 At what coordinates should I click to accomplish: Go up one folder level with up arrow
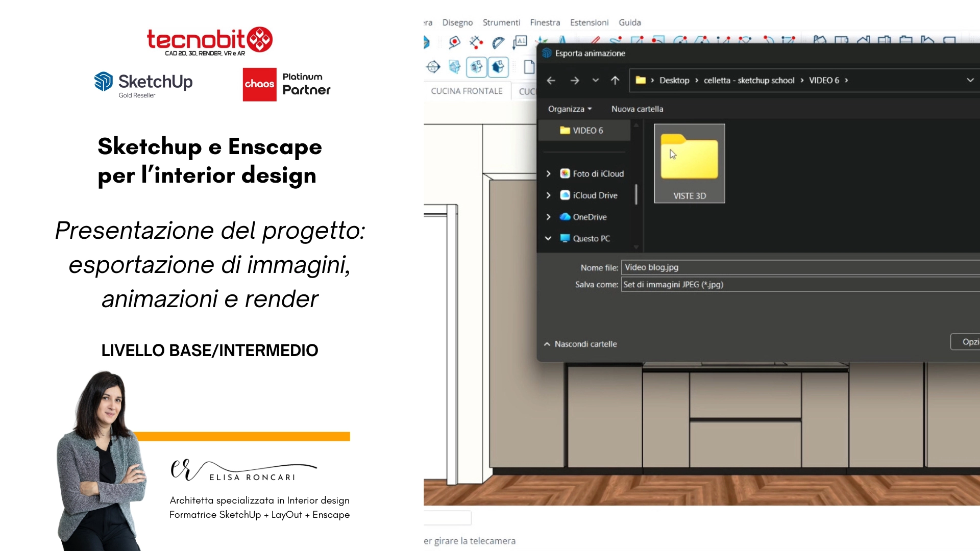(615, 80)
